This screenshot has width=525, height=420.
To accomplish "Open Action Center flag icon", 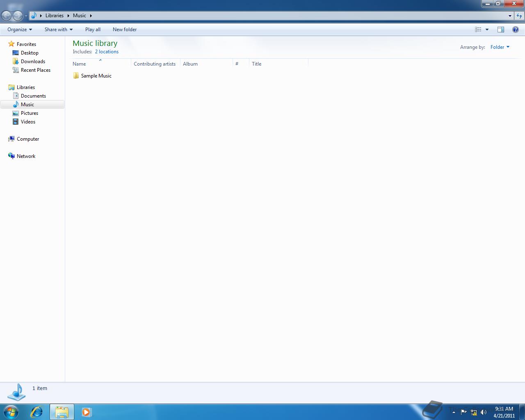I will (x=463, y=412).
